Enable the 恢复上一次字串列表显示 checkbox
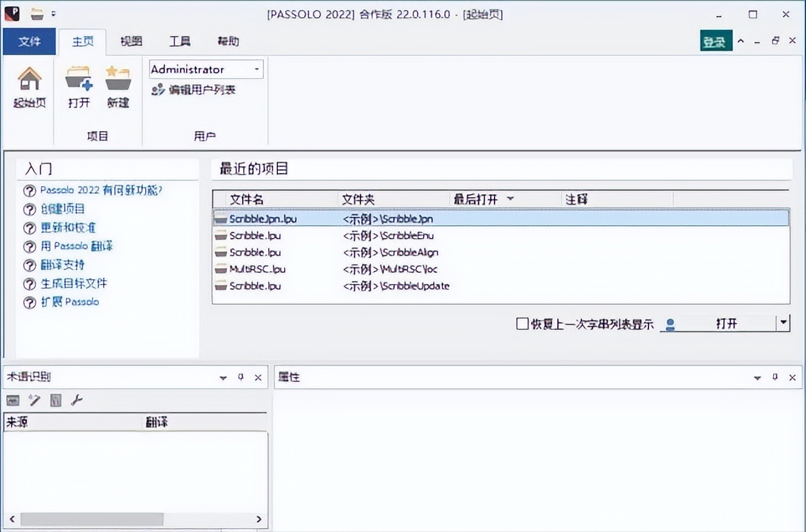Image resolution: width=806 pixels, height=532 pixels. (522, 324)
